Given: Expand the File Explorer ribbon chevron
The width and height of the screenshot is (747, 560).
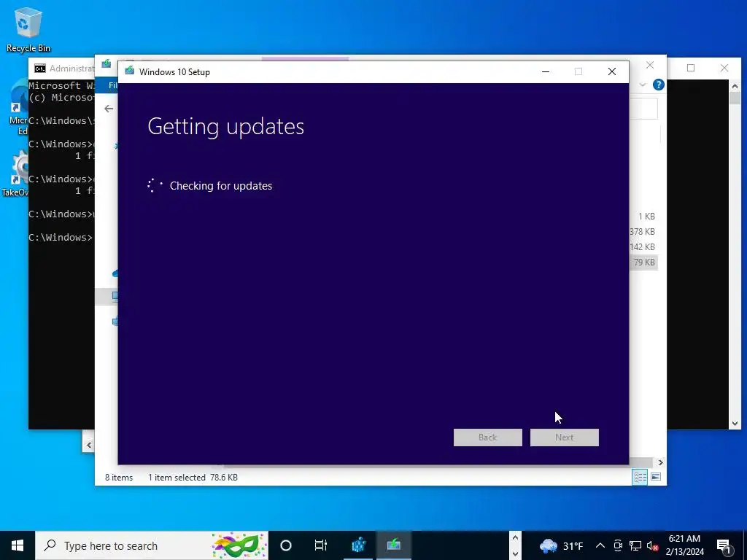Looking at the screenshot, I should [x=643, y=85].
